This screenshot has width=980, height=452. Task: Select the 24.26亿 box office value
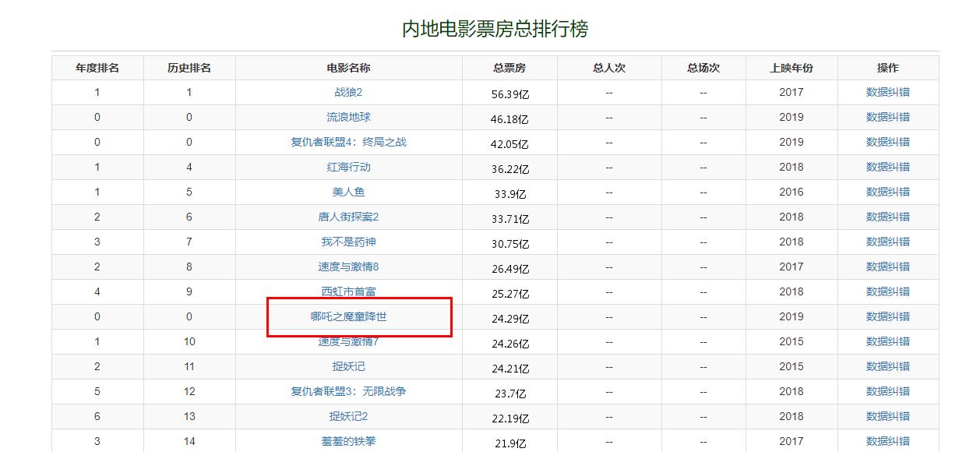pyautogui.click(x=510, y=344)
